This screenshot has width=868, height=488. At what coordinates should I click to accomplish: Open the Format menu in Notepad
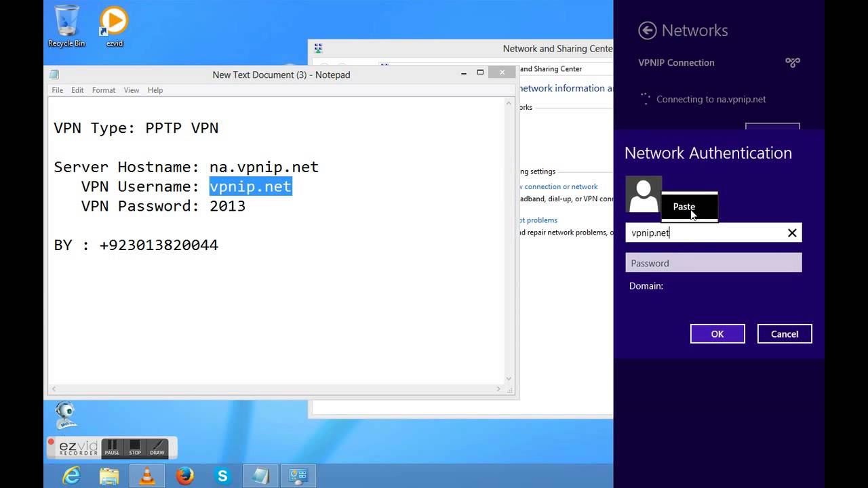pos(104,90)
